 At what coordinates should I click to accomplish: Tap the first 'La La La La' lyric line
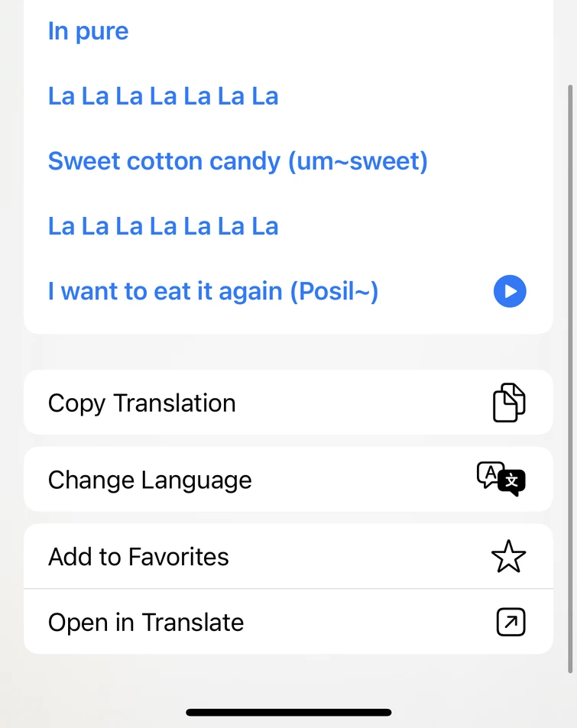[163, 95]
